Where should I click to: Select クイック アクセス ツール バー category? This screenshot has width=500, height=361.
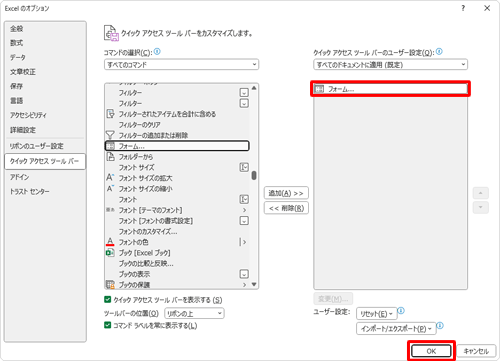(45, 161)
